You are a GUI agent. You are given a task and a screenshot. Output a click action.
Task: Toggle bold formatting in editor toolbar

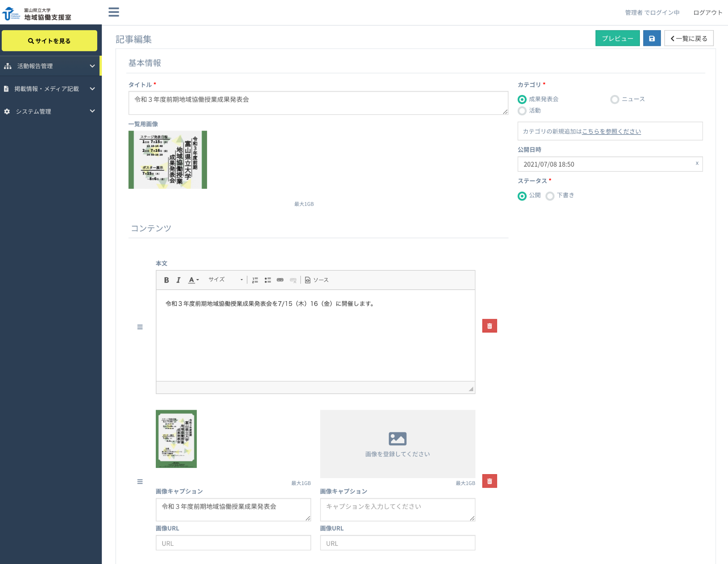coord(166,280)
